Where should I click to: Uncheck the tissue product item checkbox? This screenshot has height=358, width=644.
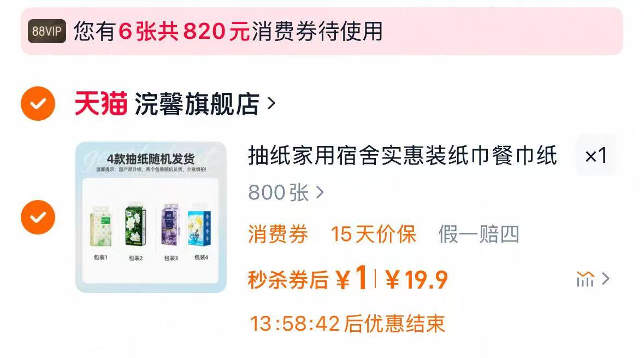click(x=38, y=217)
